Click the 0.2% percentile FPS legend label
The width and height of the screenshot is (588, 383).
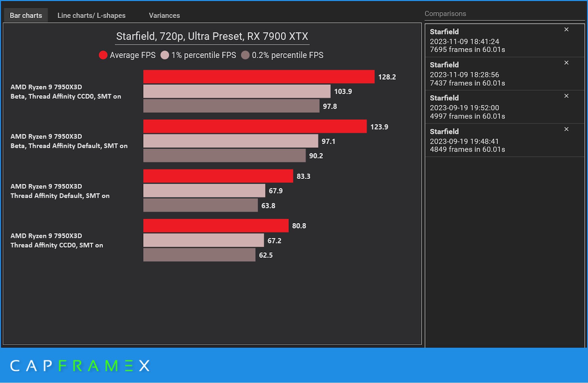[288, 55]
